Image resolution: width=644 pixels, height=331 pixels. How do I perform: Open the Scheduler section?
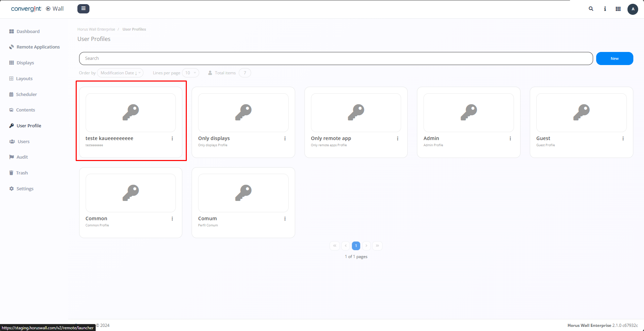[x=26, y=94]
